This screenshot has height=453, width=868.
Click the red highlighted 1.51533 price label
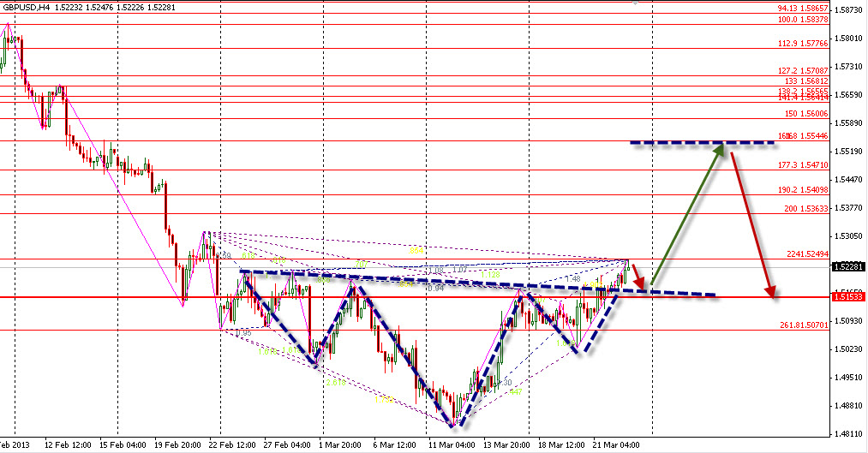847,296
